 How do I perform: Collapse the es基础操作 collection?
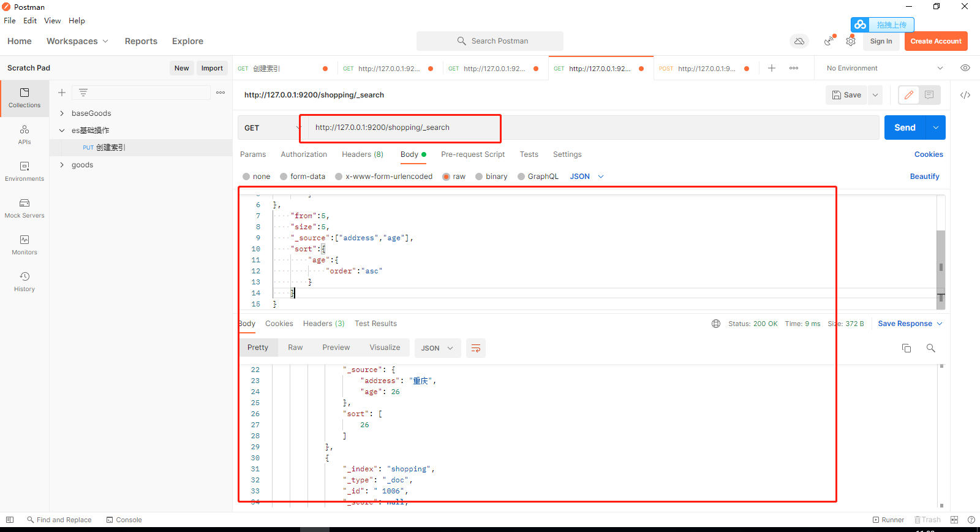[62, 131]
